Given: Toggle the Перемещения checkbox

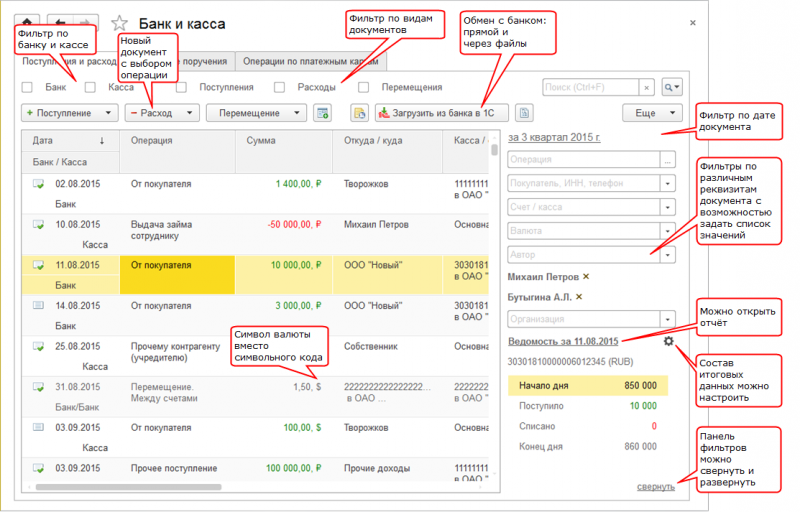Looking at the screenshot, I should [364, 88].
